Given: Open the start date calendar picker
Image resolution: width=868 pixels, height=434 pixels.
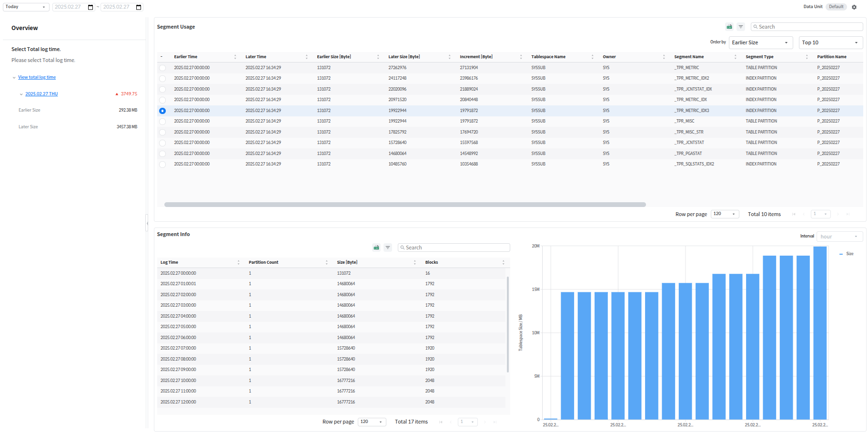Looking at the screenshot, I should pyautogui.click(x=91, y=7).
